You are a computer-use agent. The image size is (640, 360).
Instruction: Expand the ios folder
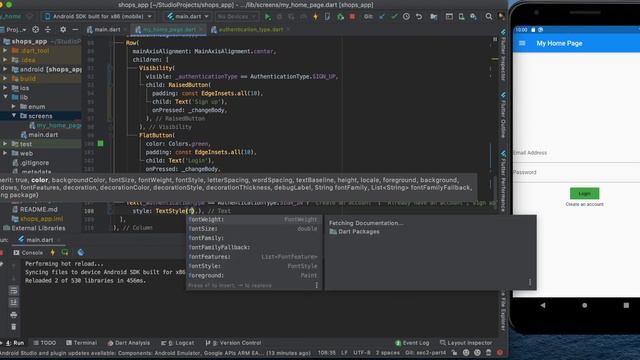pyautogui.click(x=5, y=88)
